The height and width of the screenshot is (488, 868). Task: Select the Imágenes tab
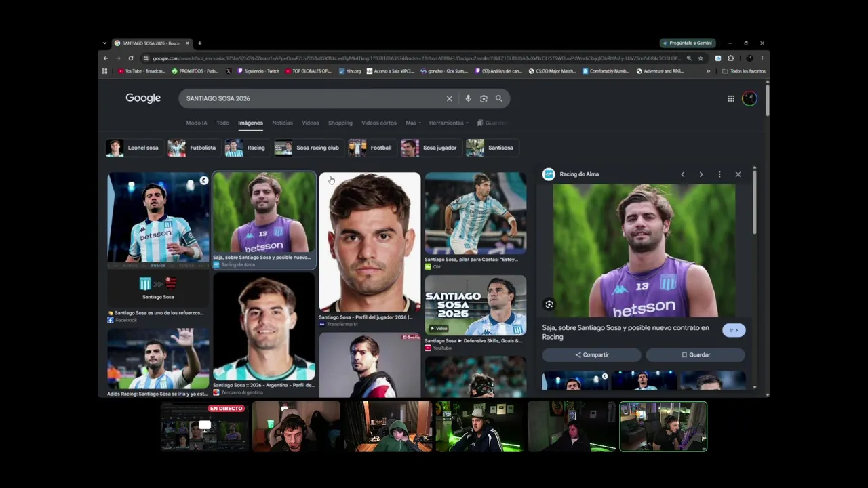pyautogui.click(x=250, y=123)
